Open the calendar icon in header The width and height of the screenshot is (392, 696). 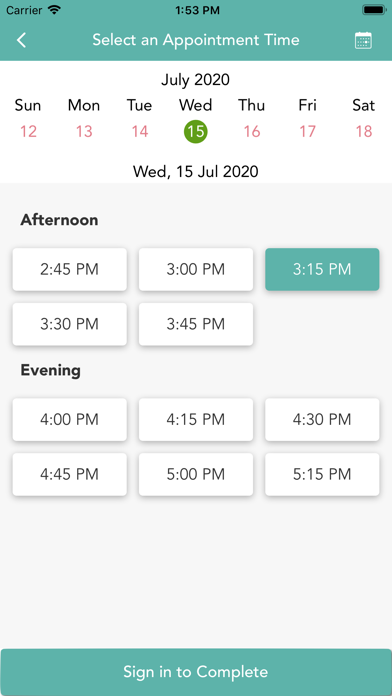tap(363, 40)
